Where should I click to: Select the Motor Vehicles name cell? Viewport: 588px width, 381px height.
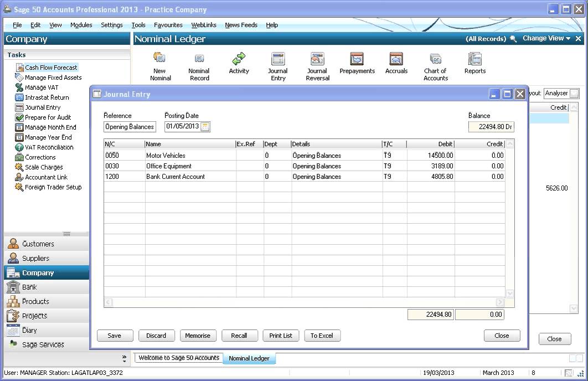pos(190,155)
